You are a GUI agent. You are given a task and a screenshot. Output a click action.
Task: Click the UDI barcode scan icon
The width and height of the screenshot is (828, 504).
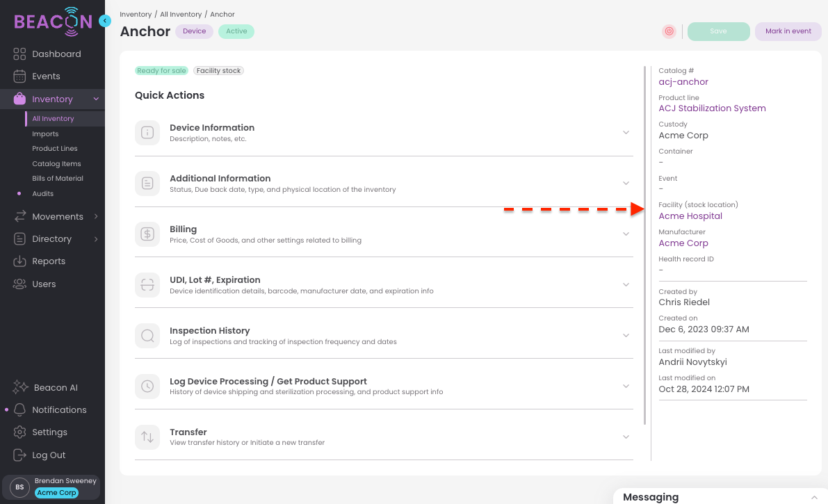point(147,285)
